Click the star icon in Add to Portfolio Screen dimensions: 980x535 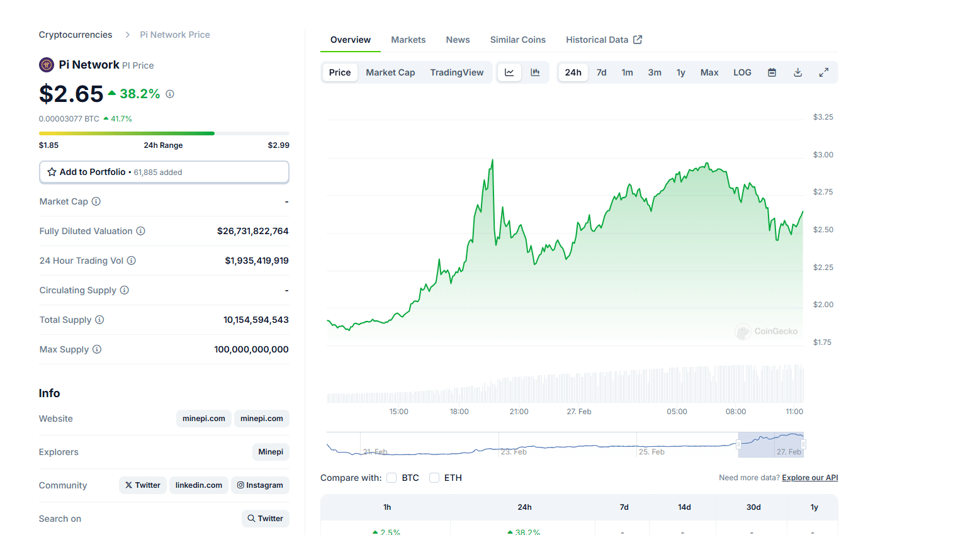[52, 172]
